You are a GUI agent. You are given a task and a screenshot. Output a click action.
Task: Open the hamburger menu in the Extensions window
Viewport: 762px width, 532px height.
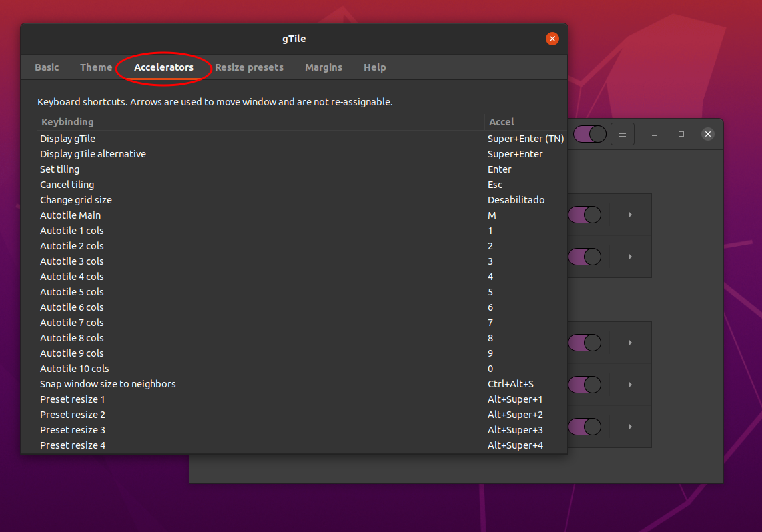(622, 134)
